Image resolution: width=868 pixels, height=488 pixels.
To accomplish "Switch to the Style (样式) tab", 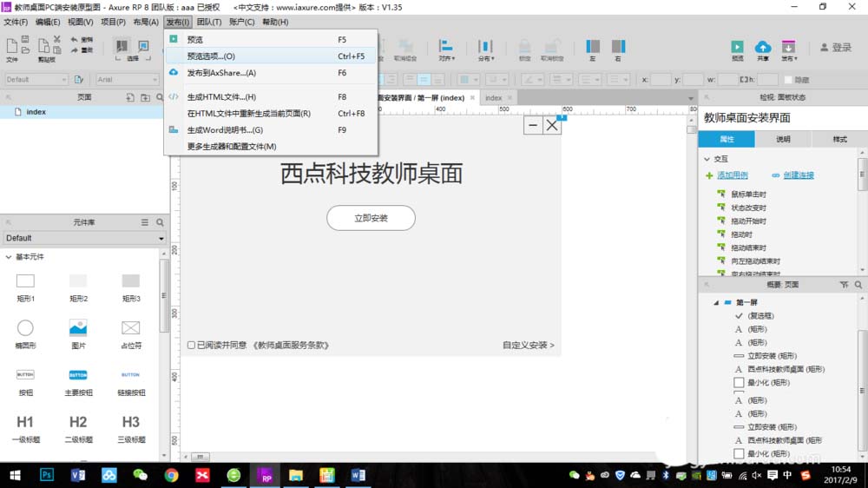I will 839,140.
